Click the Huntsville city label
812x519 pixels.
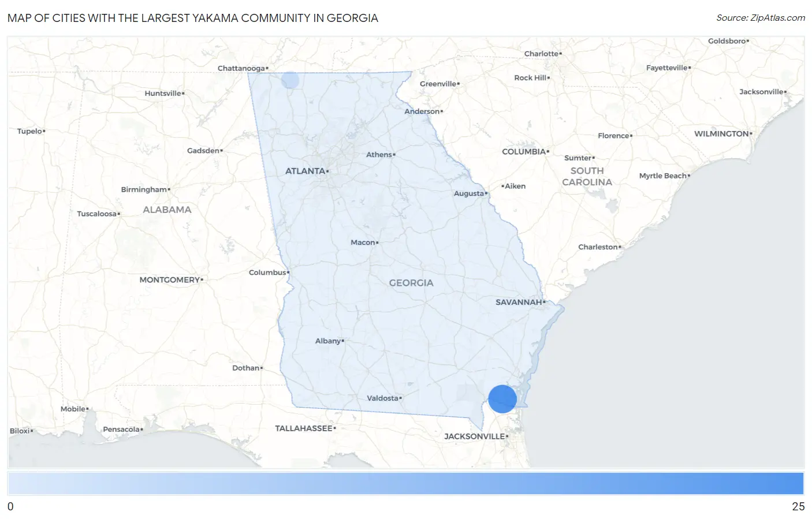tap(163, 94)
